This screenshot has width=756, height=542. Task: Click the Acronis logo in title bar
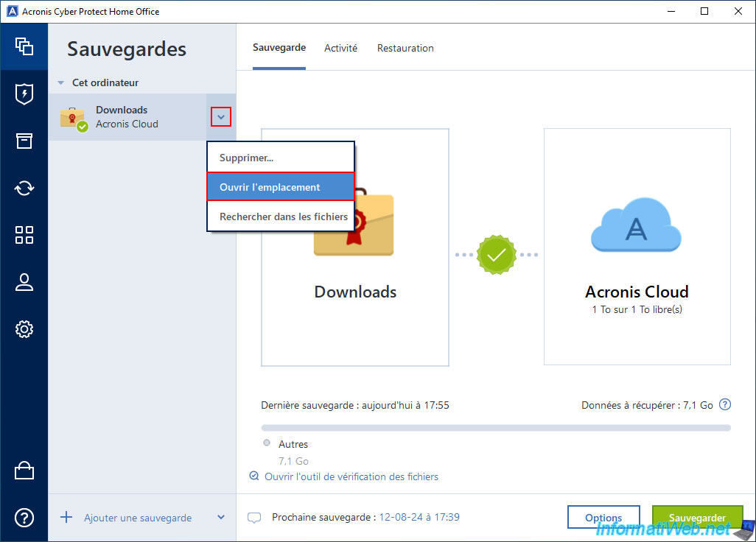tap(12, 11)
